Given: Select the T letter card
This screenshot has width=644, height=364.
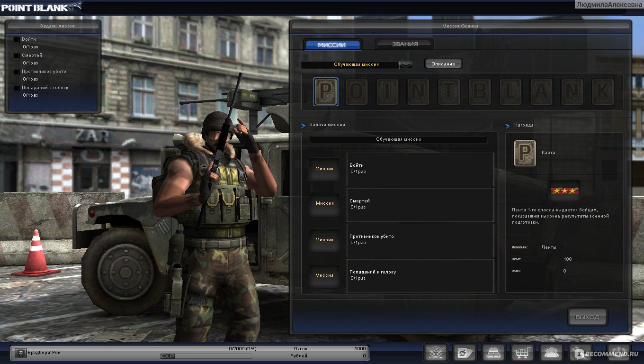Looking at the screenshot, I should (449, 91).
